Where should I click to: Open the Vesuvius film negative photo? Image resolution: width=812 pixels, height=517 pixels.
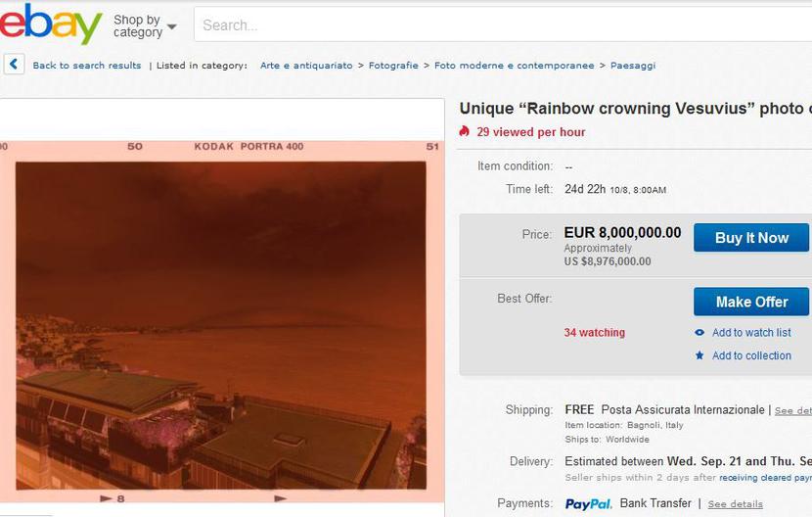point(221,321)
